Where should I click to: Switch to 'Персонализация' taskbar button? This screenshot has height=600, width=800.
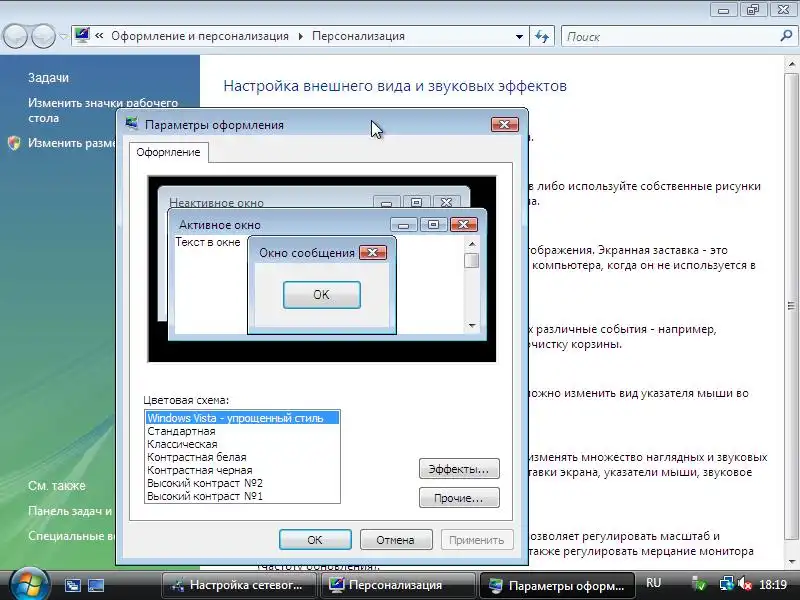[398, 585]
